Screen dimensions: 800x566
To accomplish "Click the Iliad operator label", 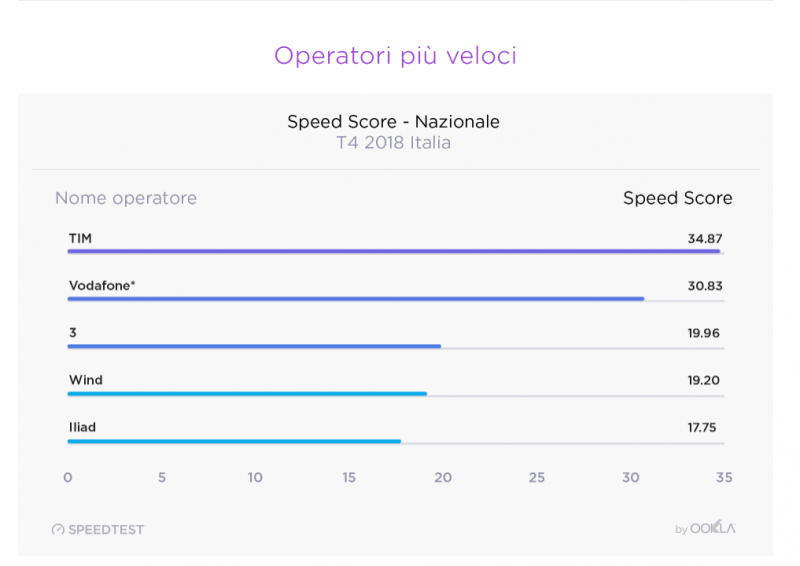I will tap(83, 427).
